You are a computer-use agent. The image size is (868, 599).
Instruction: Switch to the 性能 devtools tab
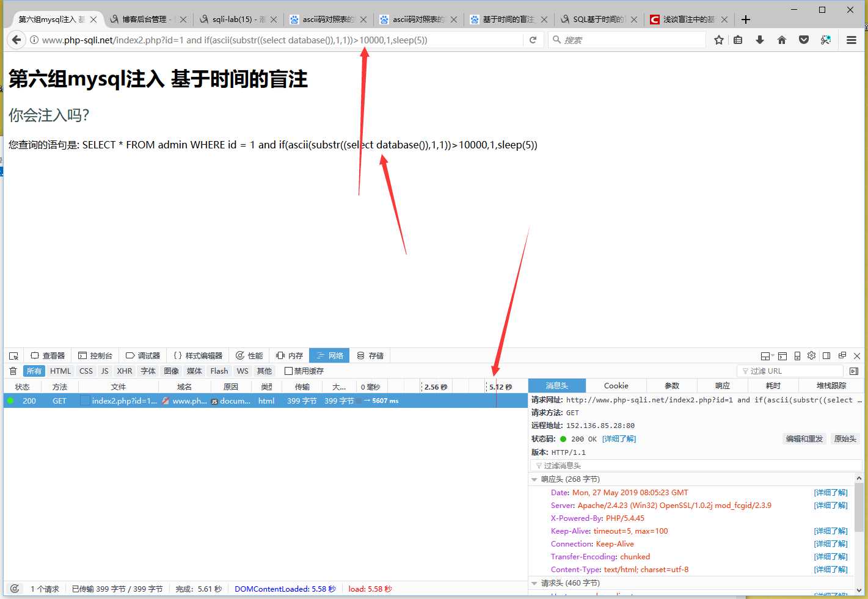249,355
